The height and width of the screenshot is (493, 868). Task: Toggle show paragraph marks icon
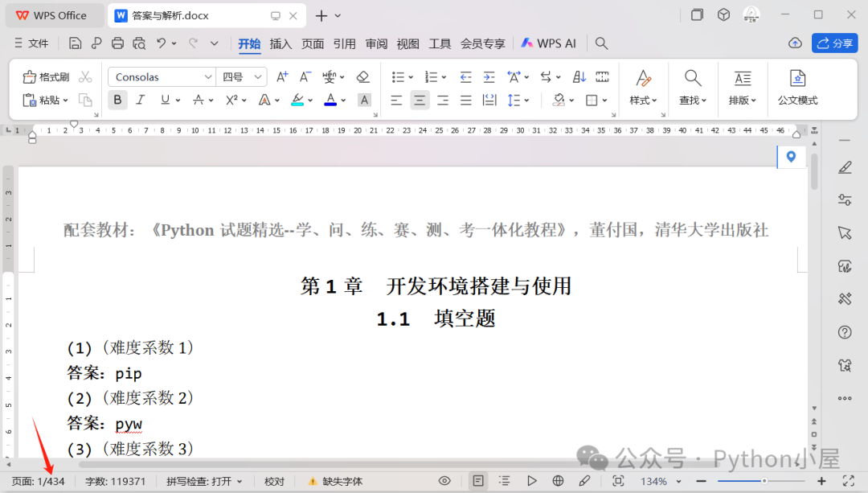(546, 77)
